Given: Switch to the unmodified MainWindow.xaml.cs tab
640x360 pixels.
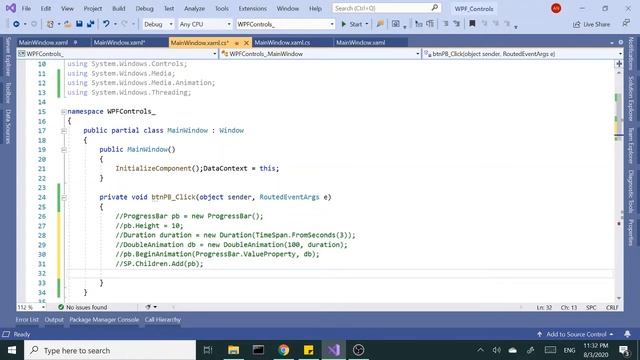Looking at the screenshot, I should pos(282,42).
